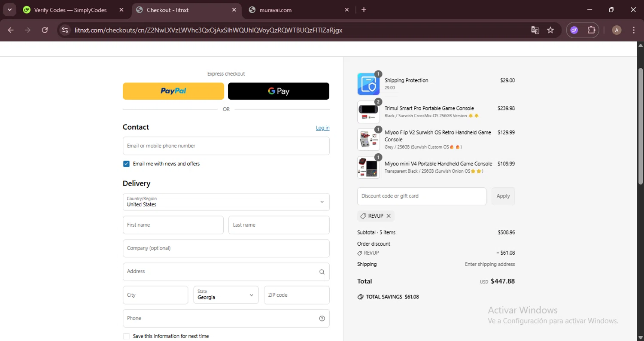Click the address search magnifier icon

(322, 272)
